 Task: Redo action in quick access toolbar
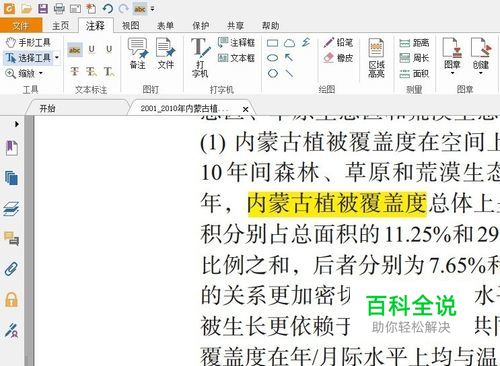(x=124, y=8)
